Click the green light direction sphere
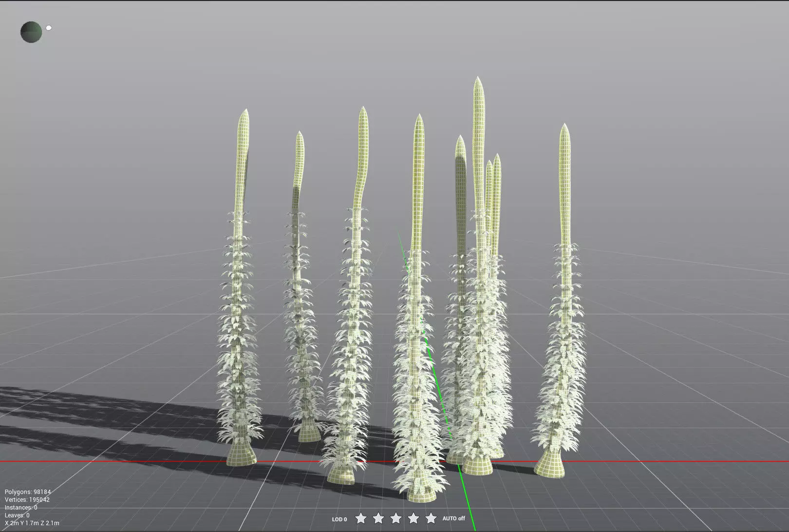The width and height of the screenshot is (789, 532). tap(31, 32)
